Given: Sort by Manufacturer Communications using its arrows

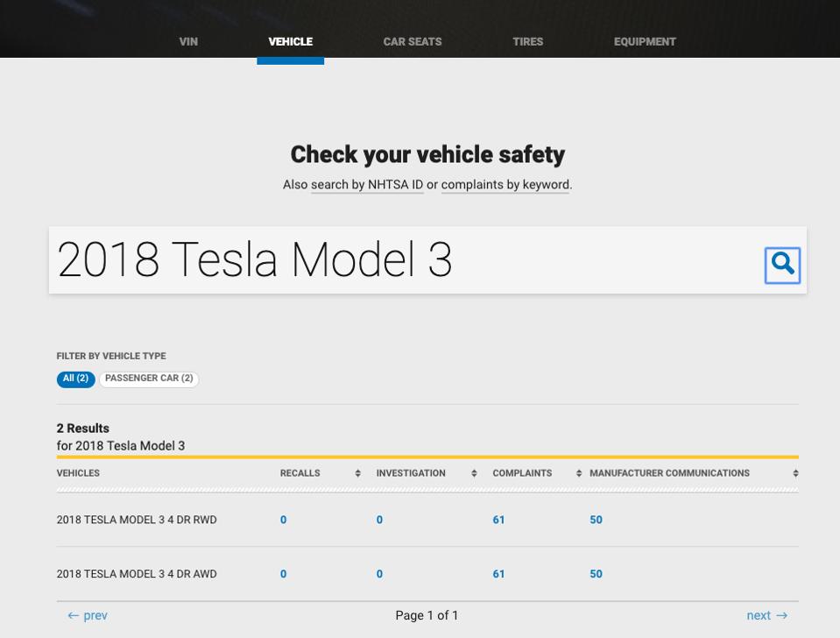Looking at the screenshot, I should click(794, 472).
